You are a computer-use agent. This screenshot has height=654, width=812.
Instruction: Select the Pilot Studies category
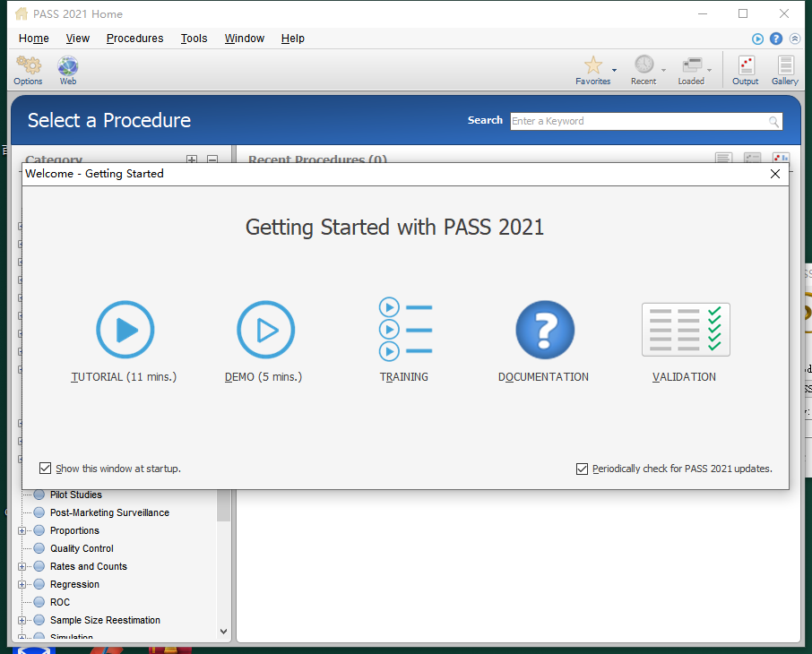coord(76,495)
